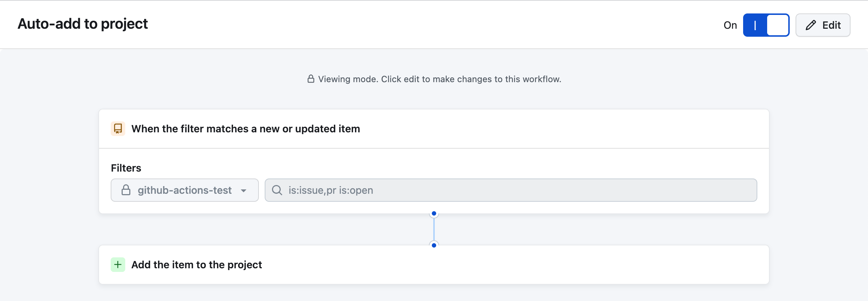Click the Filters label
The height and width of the screenshot is (301, 868).
coord(126,168)
